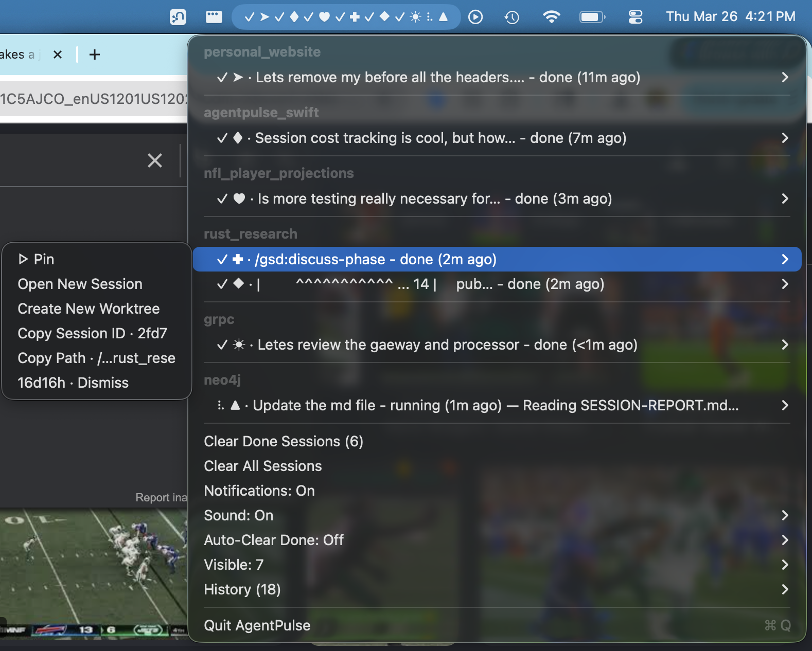
Task: Expand the neo4j running session chevron
Action: [x=785, y=405]
